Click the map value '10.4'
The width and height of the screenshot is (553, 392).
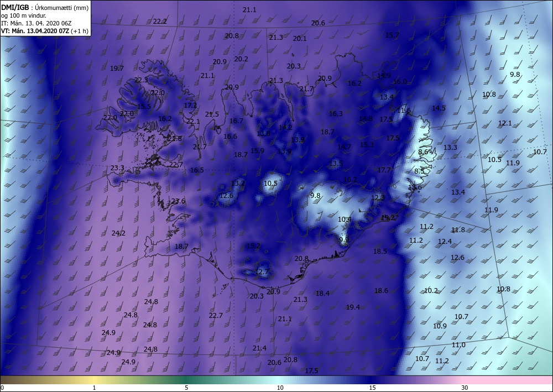(x=345, y=219)
